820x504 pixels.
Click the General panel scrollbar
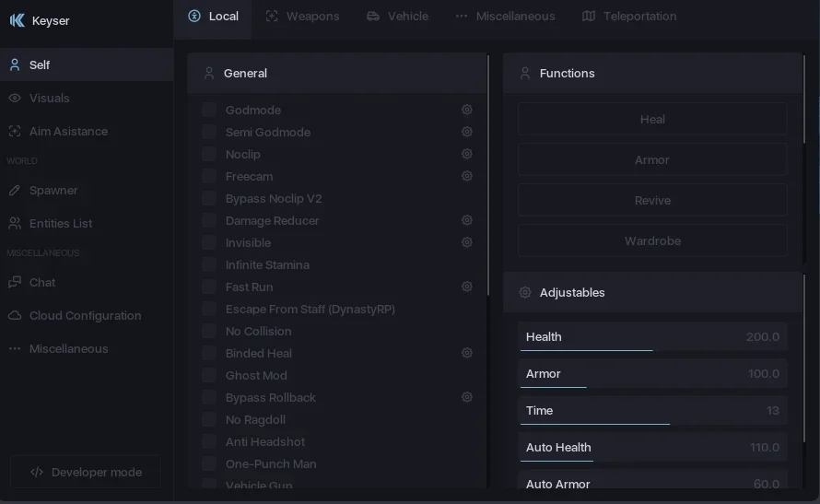pyautogui.click(x=488, y=175)
